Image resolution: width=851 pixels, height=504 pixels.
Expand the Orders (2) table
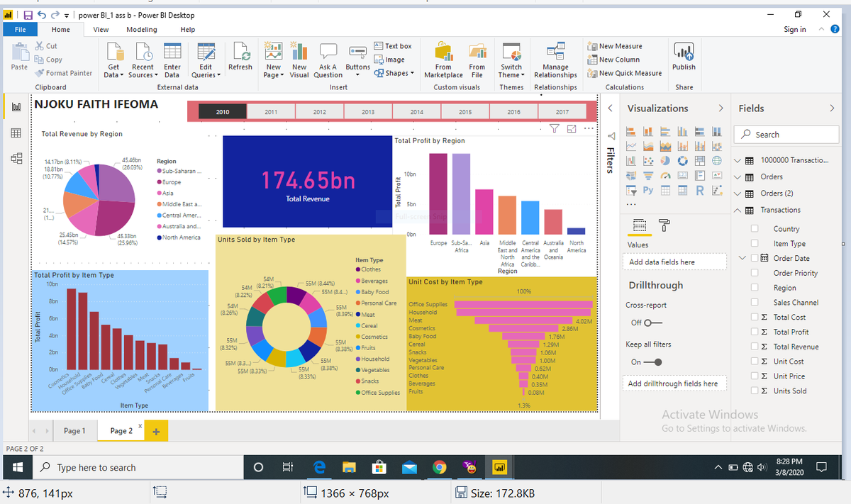coord(738,193)
